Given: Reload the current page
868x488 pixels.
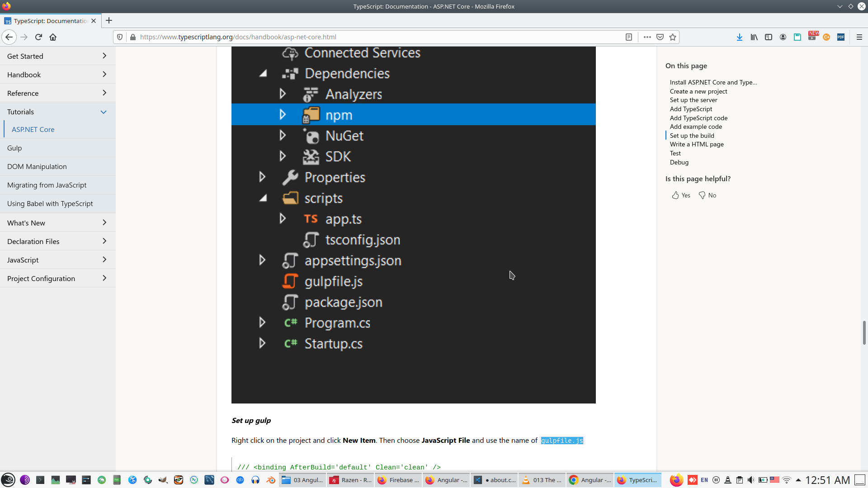Looking at the screenshot, I should click(x=38, y=37).
